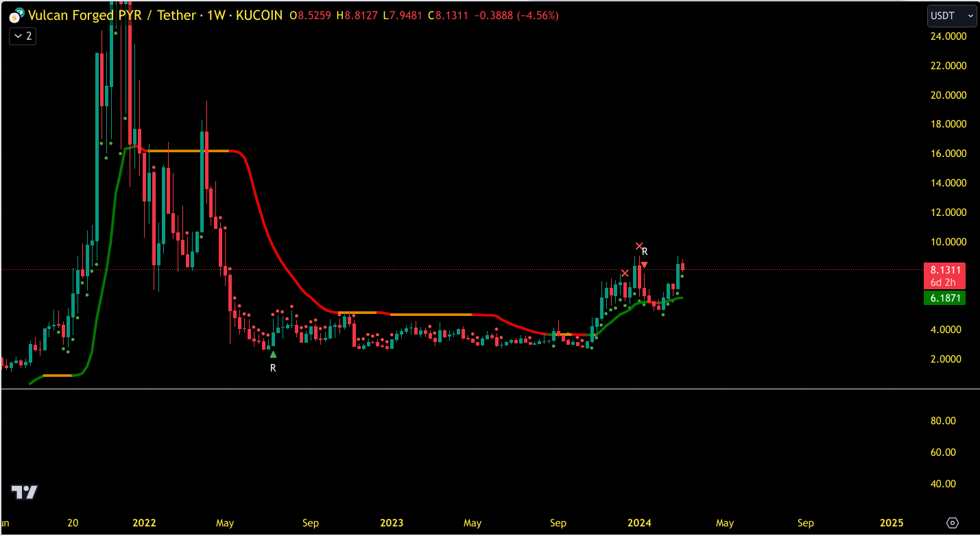The image size is (980, 536).
Task: Click the 16.0000 price axis label
Action: click(947, 154)
